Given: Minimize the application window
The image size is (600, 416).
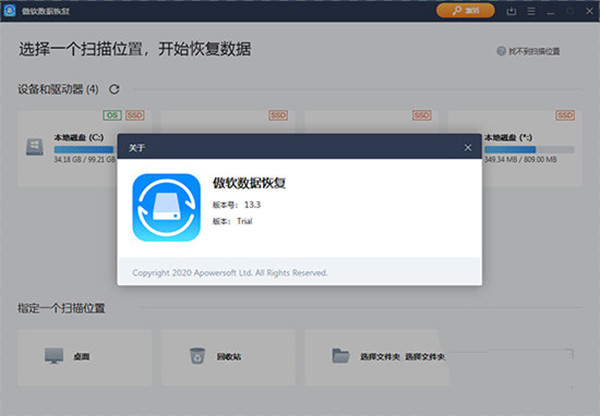Looking at the screenshot, I should coord(551,11).
